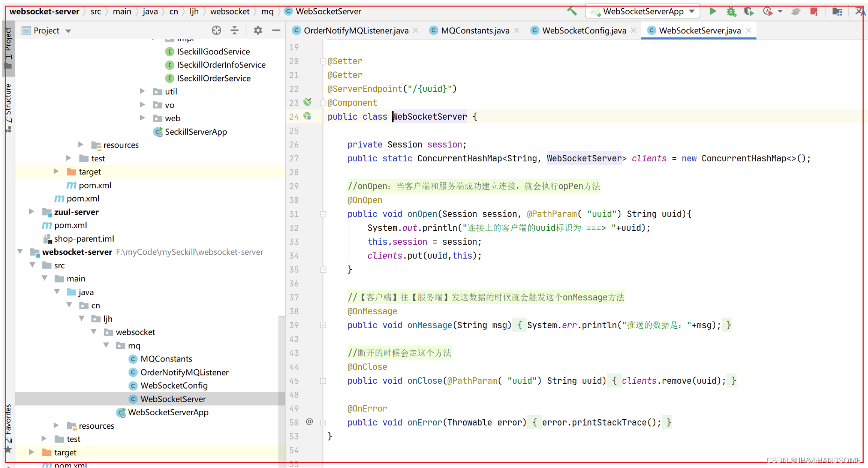Image resolution: width=868 pixels, height=468 pixels.
Task: Select WebSocketConfig in project tree
Action: tap(174, 386)
